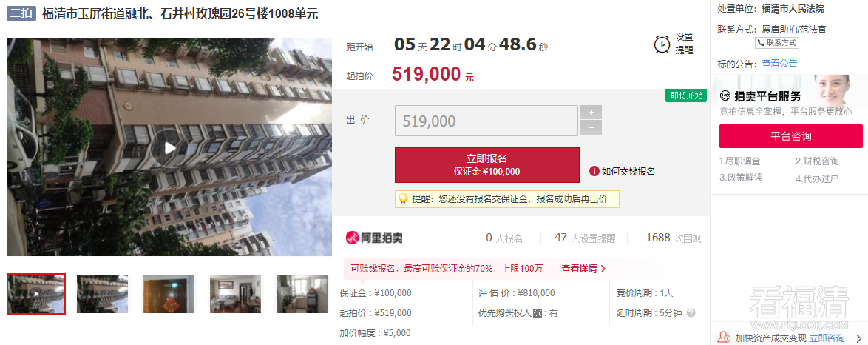Open 查看详情 deposit exemption details

click(583, 269)
